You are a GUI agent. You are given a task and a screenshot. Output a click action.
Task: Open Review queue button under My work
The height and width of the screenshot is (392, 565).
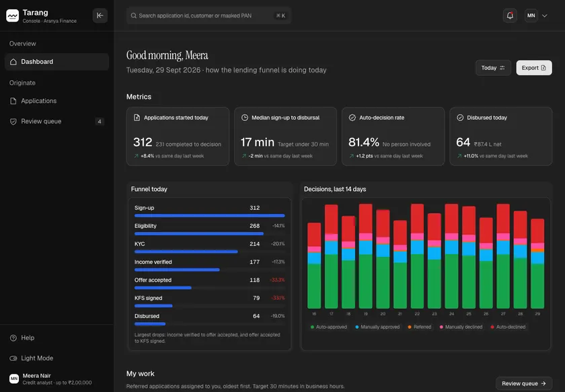[524, 384]
